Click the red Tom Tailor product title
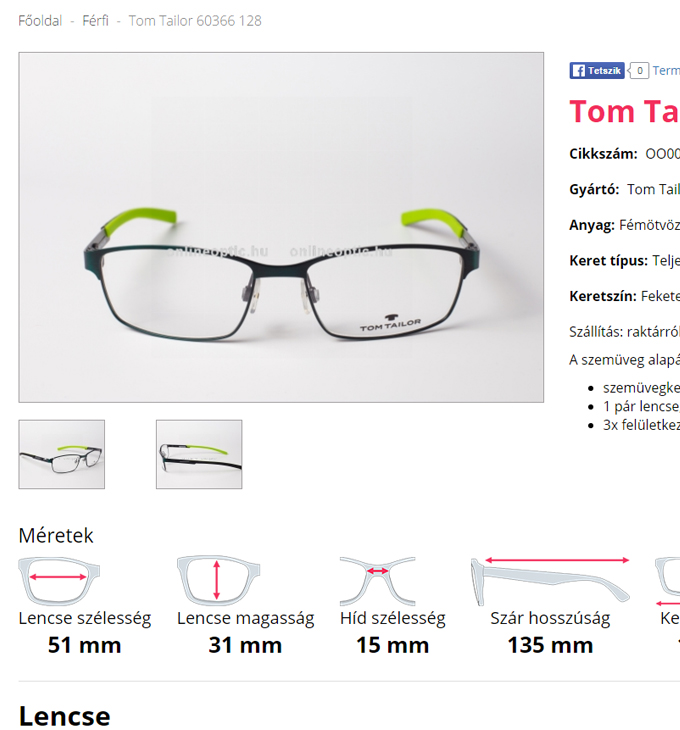 624,112
